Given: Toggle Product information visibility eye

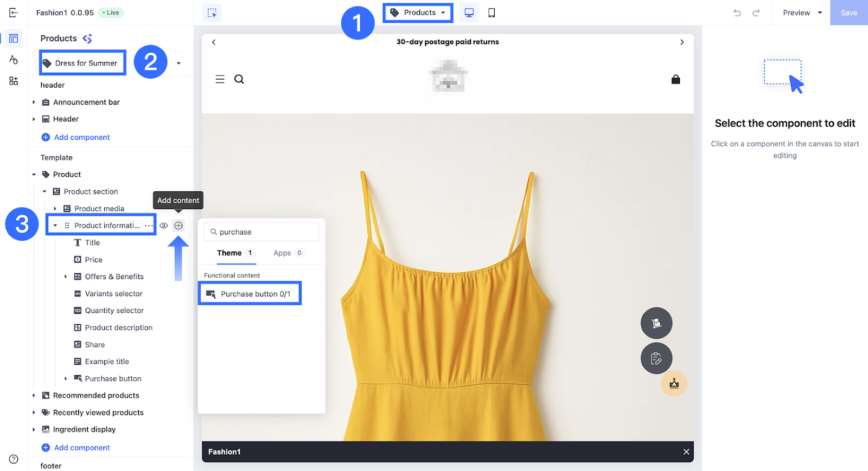Looking at the screenshot, I should pos(163,225).
